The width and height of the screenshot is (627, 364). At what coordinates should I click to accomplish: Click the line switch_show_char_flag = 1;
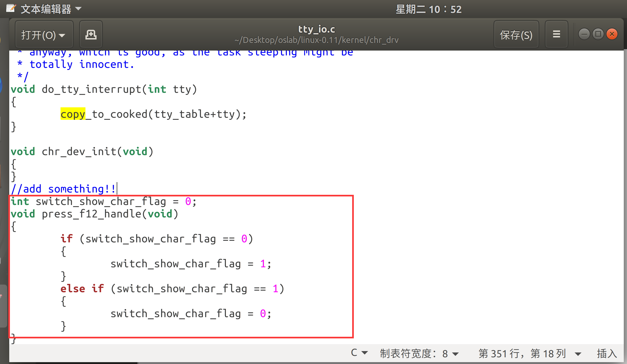click(x=191, y=264)
